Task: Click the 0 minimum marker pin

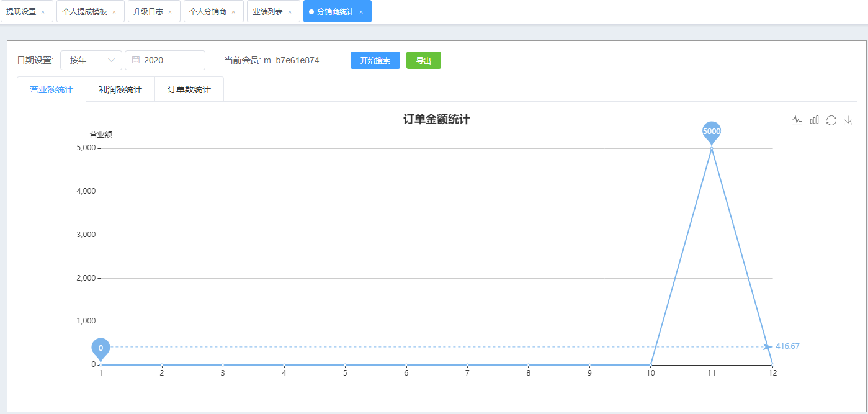Action: (x=101, y=349)
